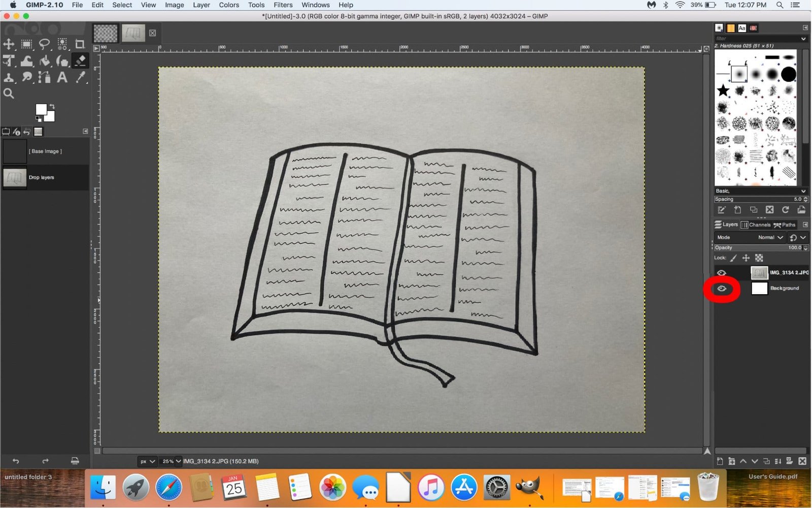Click the Background layer white thumbnail
Viewport: 812px width, 508px height.
click(759, 289)
